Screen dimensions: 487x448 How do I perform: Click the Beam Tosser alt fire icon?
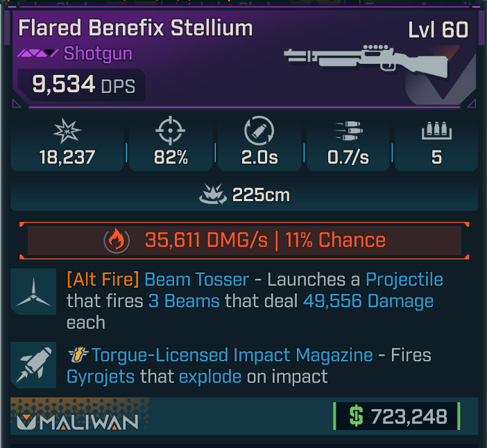coord(33,291)
